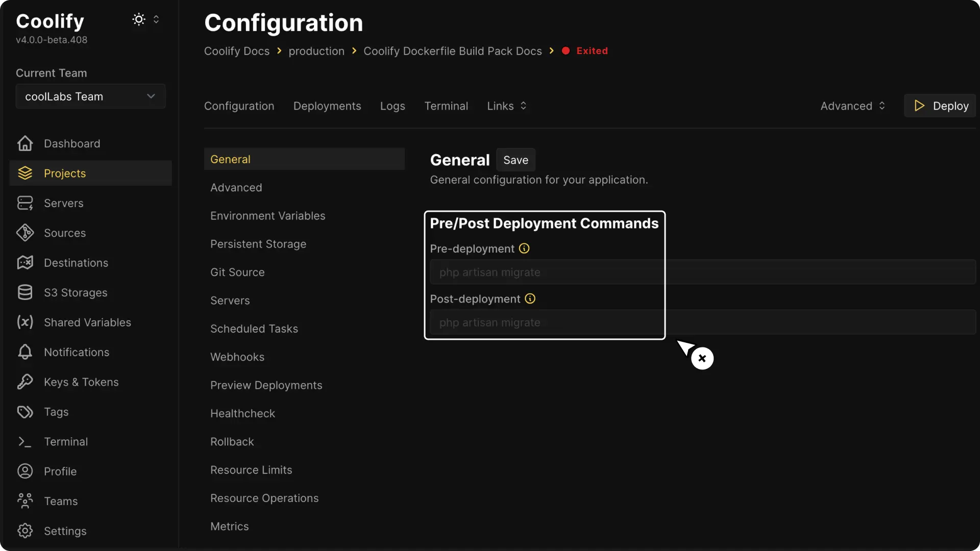Open Dashboard via the home icon
The image size is (980, 551).
24,143
